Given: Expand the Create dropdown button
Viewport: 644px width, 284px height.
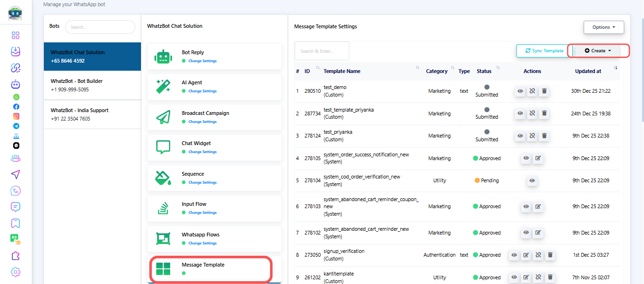Looking at the screenshot, I should coord(597,51).
